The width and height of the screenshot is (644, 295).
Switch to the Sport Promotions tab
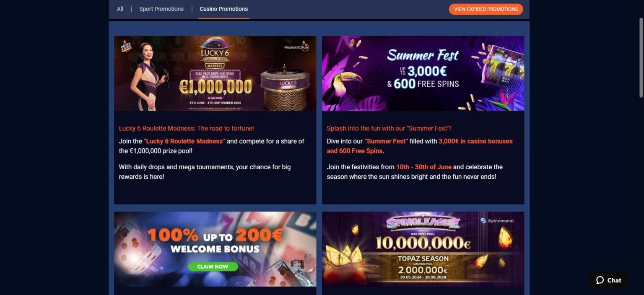(161, 9)
